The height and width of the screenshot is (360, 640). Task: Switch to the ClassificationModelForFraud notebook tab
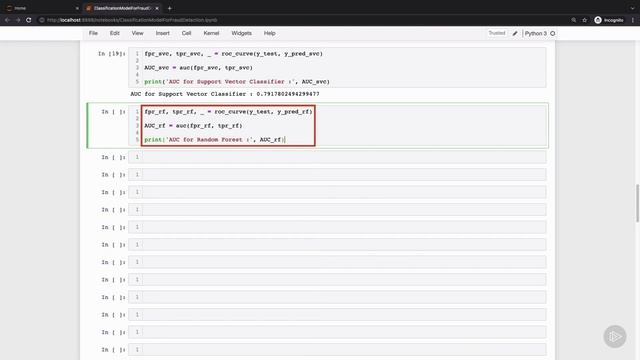pos(122,8)
